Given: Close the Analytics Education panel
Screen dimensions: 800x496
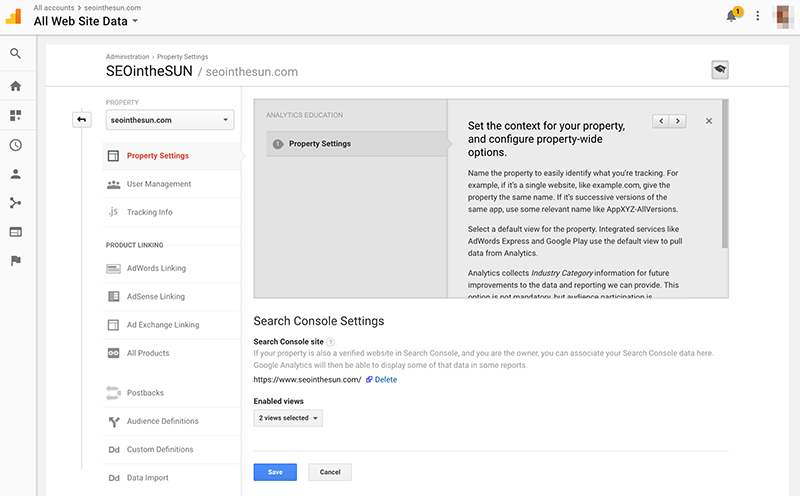Looking at the screenshot, I should pyautogui.click(x=709, y=121).
